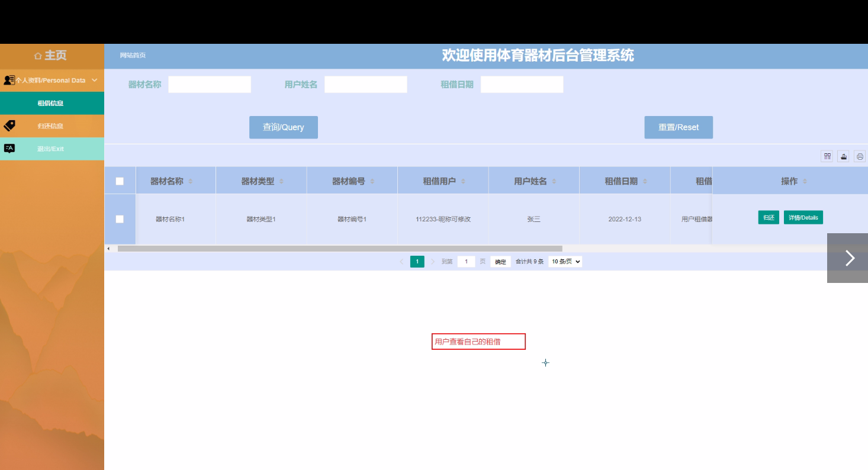Click the 归还 button in the row
This screenshot has width=868, height=470.
pos(769,217)
